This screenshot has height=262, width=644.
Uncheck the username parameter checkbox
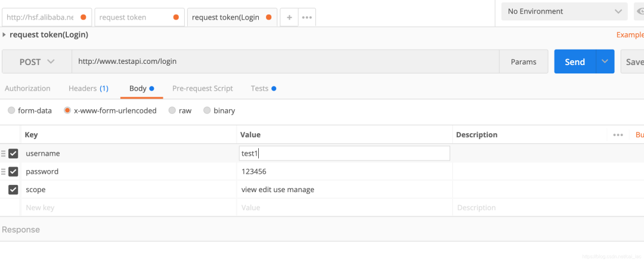13,153
